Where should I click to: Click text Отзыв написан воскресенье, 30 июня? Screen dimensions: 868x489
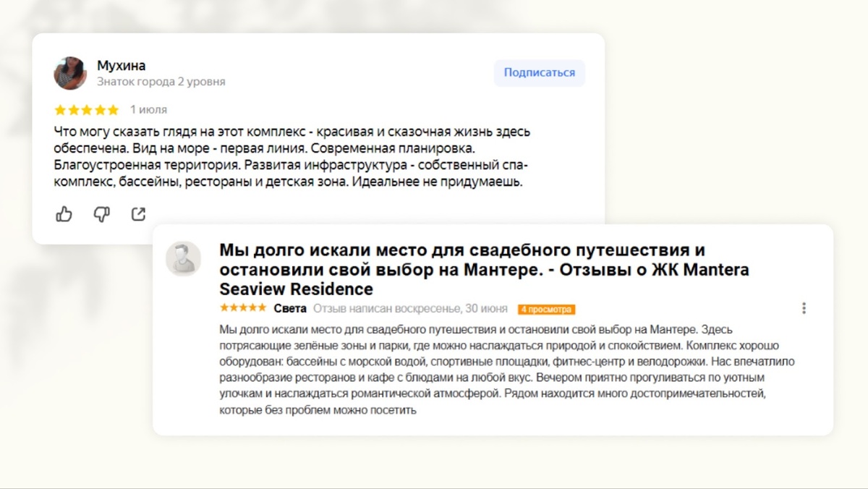point(410,309)
